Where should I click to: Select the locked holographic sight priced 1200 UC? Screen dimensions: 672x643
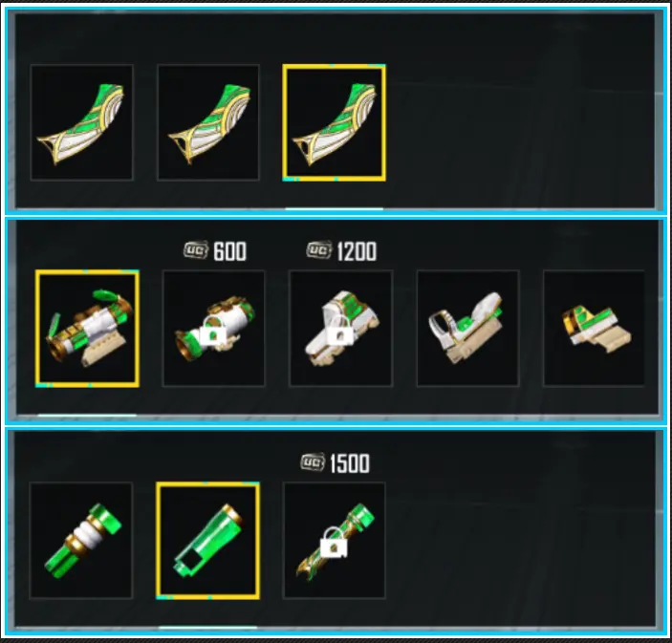pyautogui.click(x=341, y=329)
